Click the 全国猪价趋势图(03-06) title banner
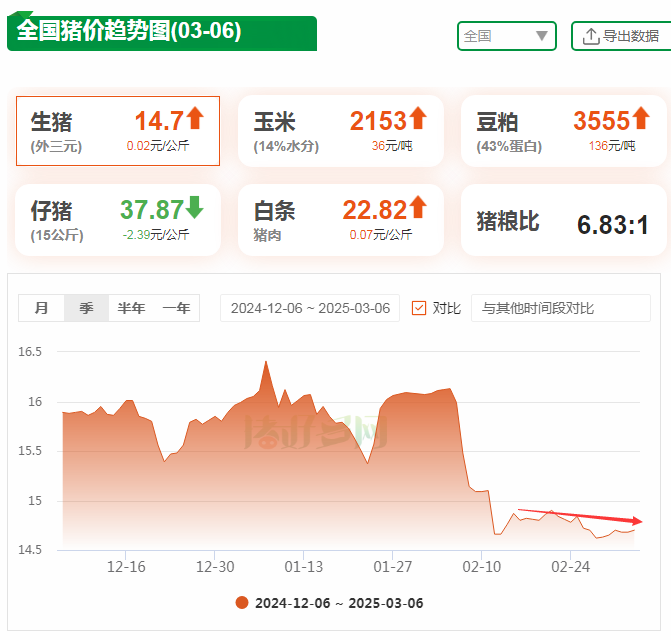The image size is (671, 640). pyautogui.click(x=162, y=31)
